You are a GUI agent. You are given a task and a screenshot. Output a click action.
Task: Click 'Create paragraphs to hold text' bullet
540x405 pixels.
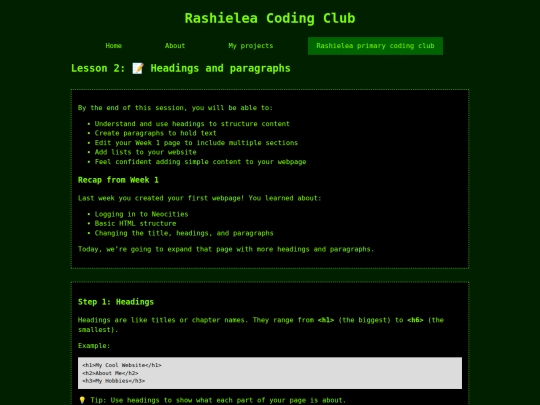[156, 133]
